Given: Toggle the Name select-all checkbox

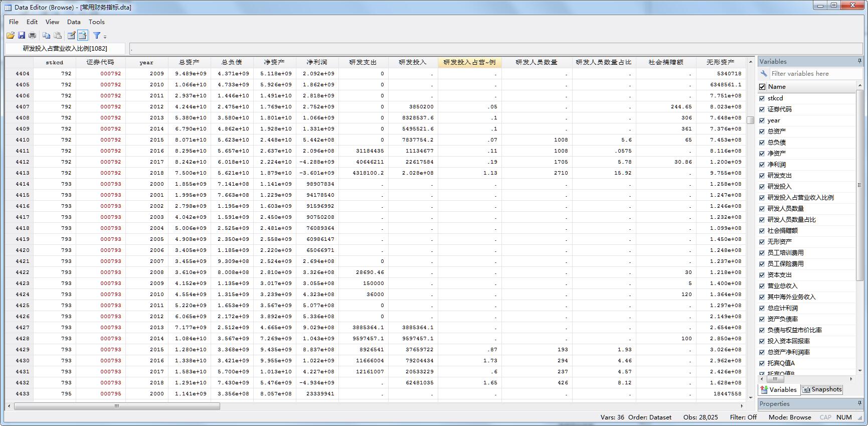Looking at the screenshot, I should coord(762,87).
